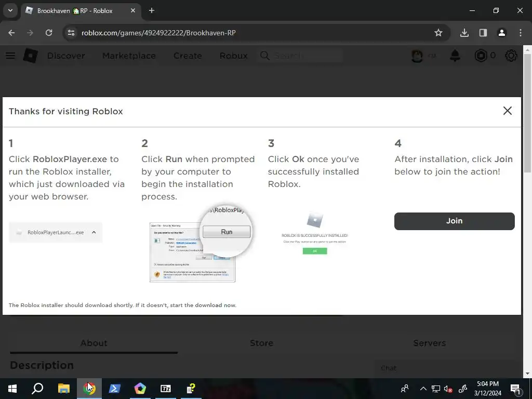Image resolution: width=532 pixels, height=399 pixels.
Task: Click the Roblox logo home icon
Action: pos(31,56)
